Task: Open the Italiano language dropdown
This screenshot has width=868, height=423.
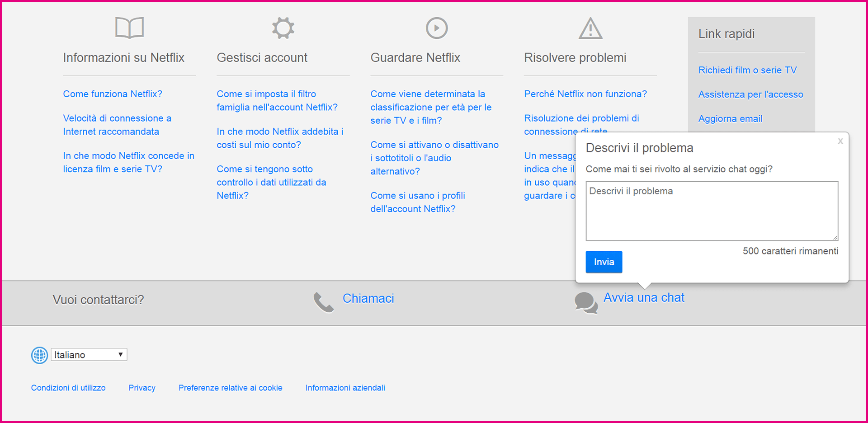Action: [89, 355]
